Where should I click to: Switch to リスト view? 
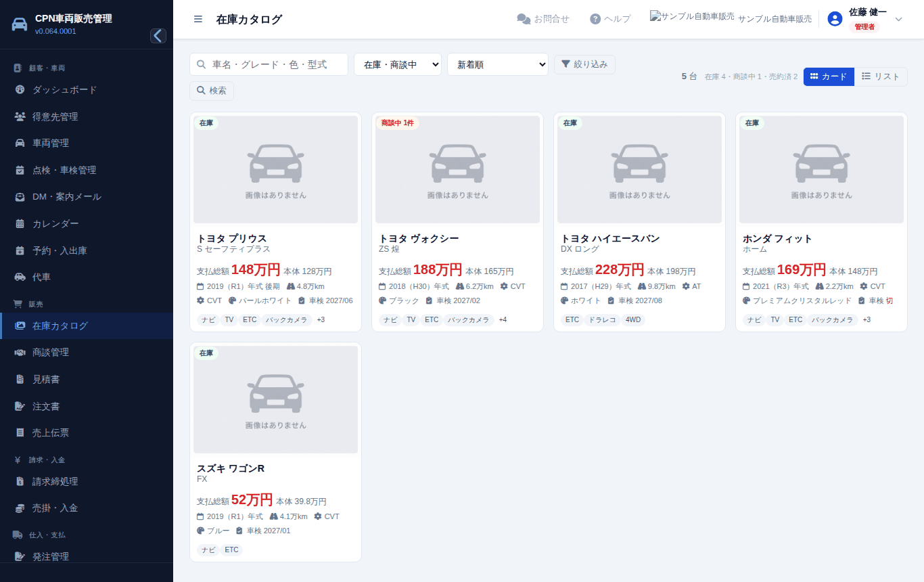pyautogui.click(x=881, y=76)
